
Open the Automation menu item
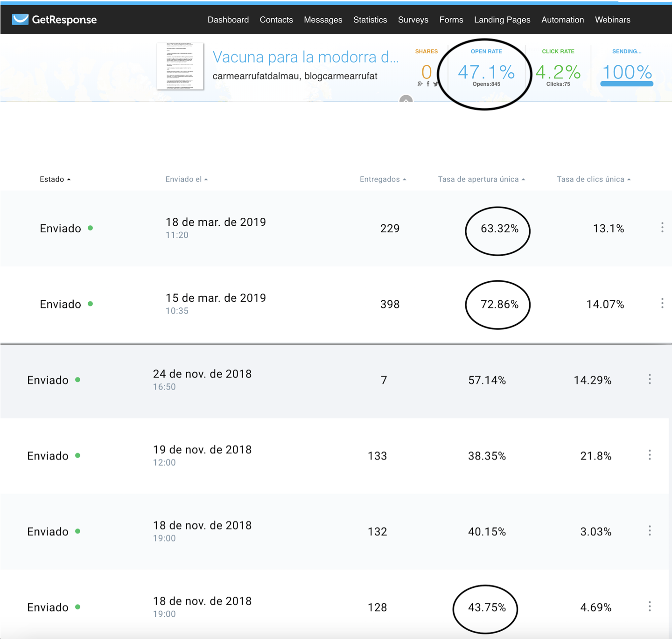[x=562, y=20]
